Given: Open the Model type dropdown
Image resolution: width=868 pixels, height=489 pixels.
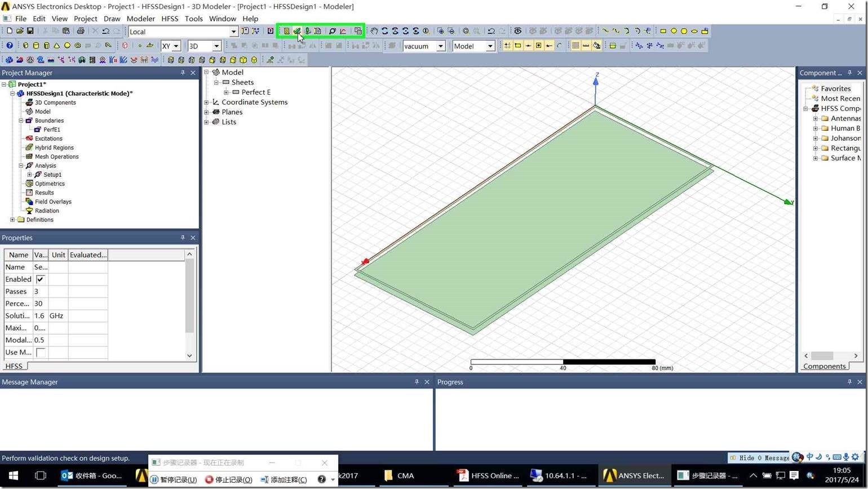Looking at the screenshot, I should pyautogui.click(x=490, y=46).
